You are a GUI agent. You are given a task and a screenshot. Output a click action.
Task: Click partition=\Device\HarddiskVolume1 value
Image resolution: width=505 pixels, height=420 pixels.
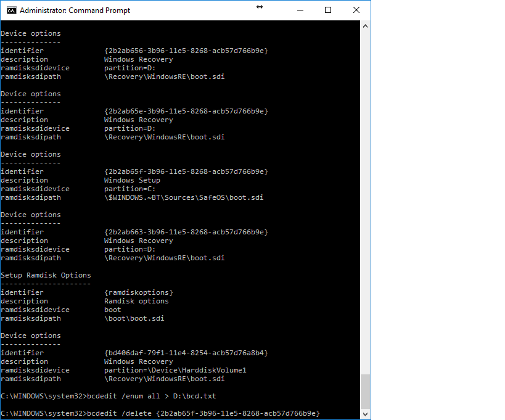[x=175, y=371]
